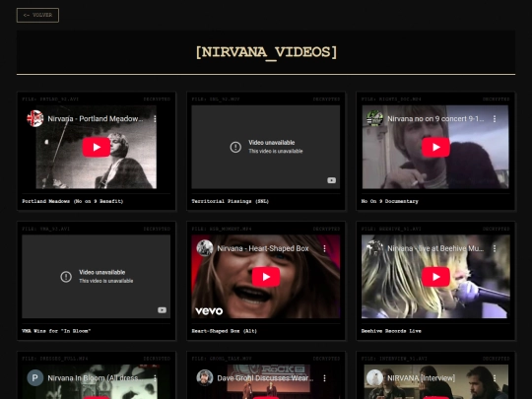
Task: Click DECRYPTED label on Heart-Shaped Box card
Action: [326, 229]
